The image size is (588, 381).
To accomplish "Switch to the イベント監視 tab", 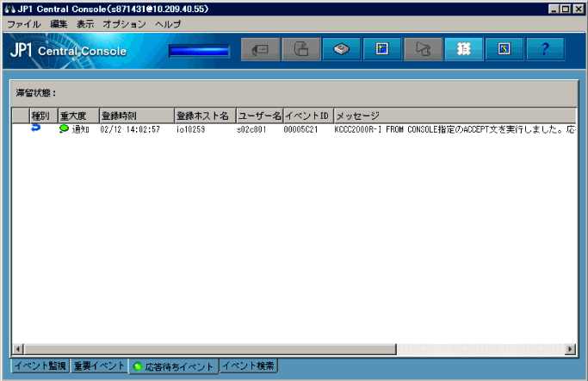I will (40, 365).
